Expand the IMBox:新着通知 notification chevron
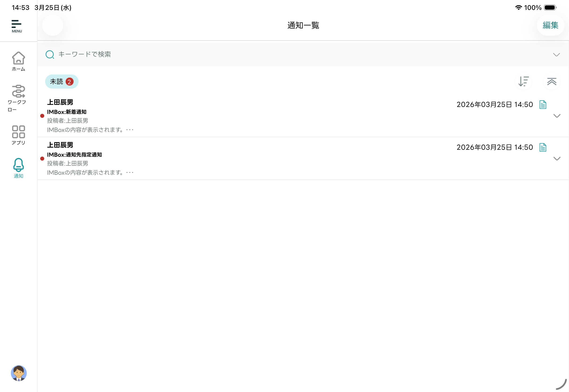 557,116
